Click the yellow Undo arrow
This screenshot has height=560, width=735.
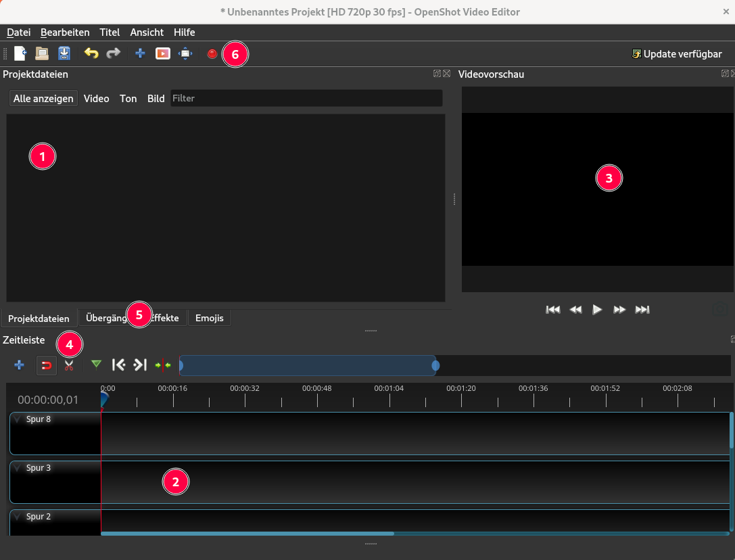(91, 53)
